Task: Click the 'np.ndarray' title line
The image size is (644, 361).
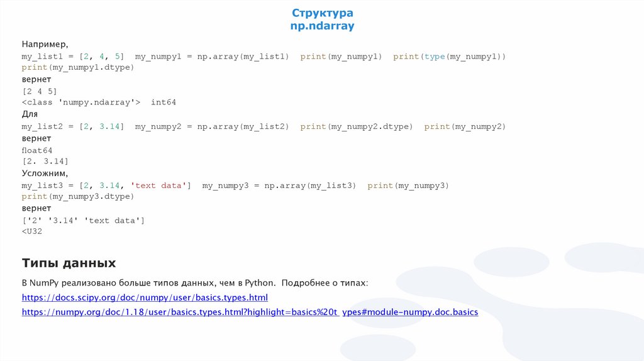Action: point(323,26)
